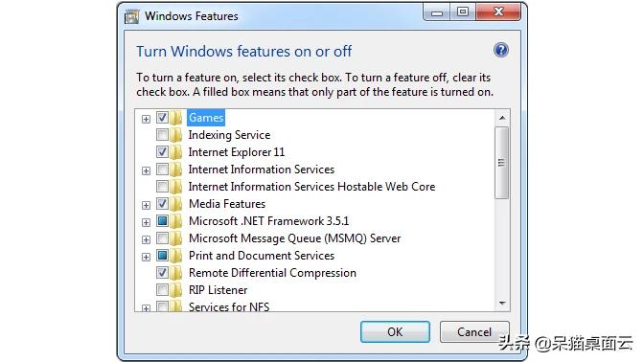Enable the Indexing Service checkbox
This screenshot has width=644, height=362.
(162, 135)
